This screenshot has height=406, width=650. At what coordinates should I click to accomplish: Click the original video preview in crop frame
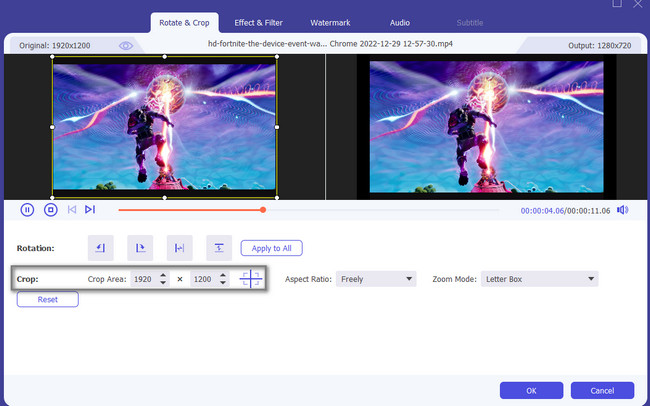point(165,127)
